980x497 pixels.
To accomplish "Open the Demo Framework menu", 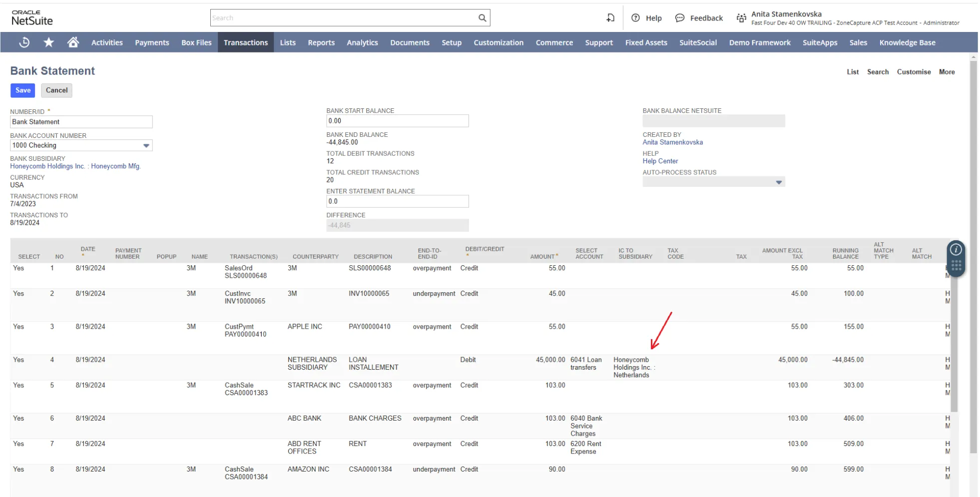I will coord(760,42).
